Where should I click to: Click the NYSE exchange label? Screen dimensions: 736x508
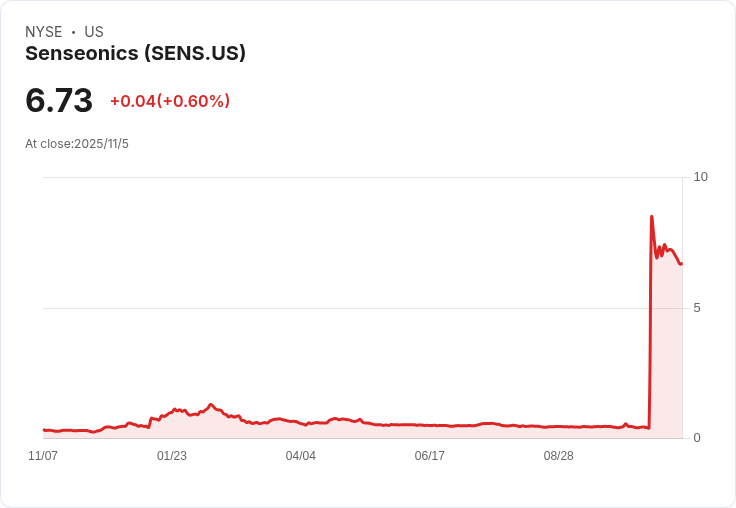(43, 32)
